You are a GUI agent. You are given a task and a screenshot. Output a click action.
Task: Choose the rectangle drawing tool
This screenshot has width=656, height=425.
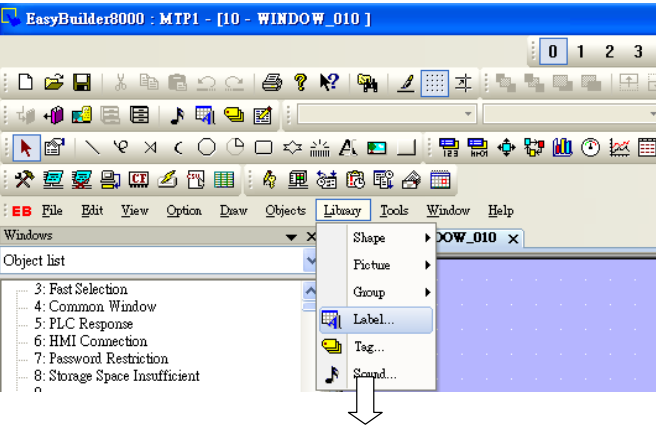[x=264, y=148]
